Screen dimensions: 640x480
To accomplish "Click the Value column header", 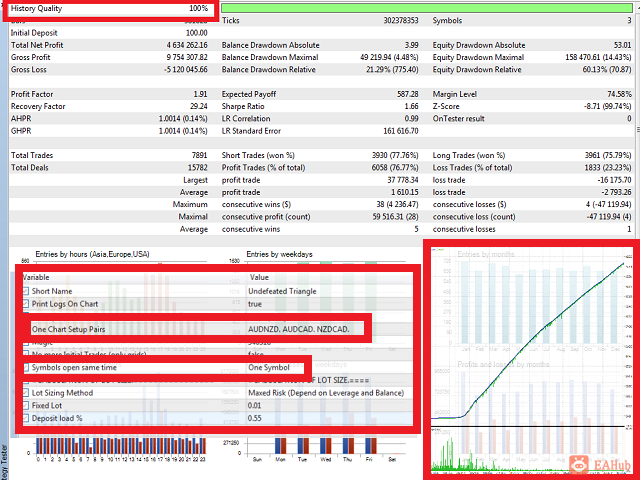I will (259, 277).
